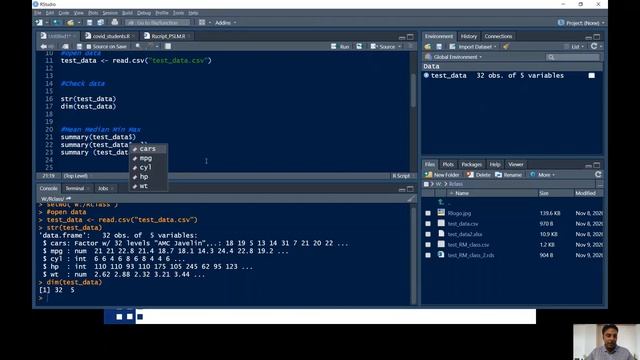The width and height of the screenshot is (640, 360).
Task: Clear console with broom icon
Action: click(x=411, y=199)
